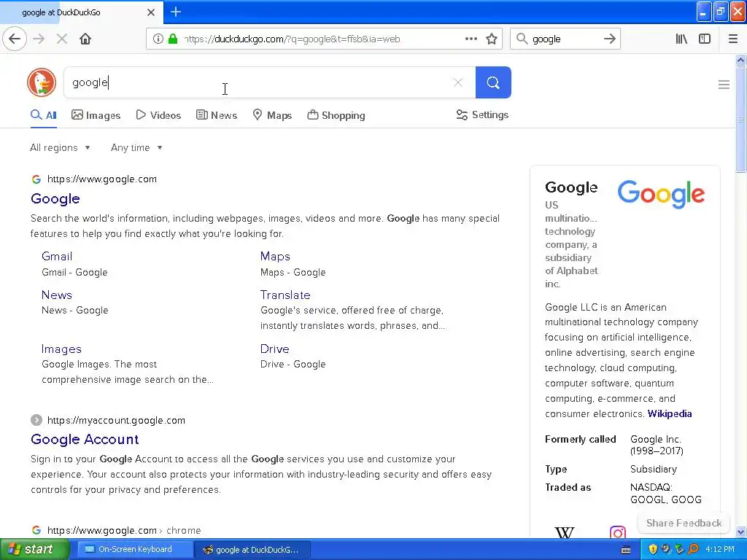Click the DuckDuckGo duck logo

(x=42, y=82)
